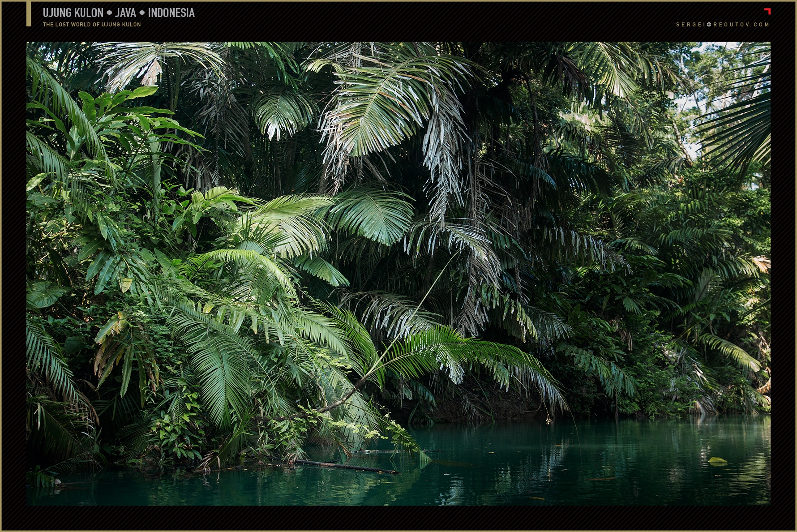The height and width of the screenshot is (532, 797).
Task: Click the red corner bracket icon
Action: (767, 11)
